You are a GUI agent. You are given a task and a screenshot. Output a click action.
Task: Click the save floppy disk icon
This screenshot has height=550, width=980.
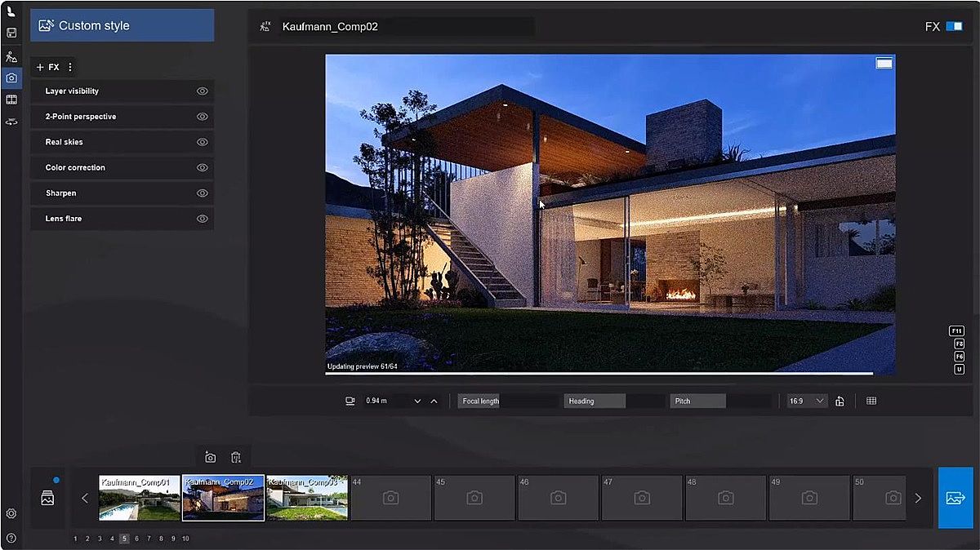tap(11, 33)
